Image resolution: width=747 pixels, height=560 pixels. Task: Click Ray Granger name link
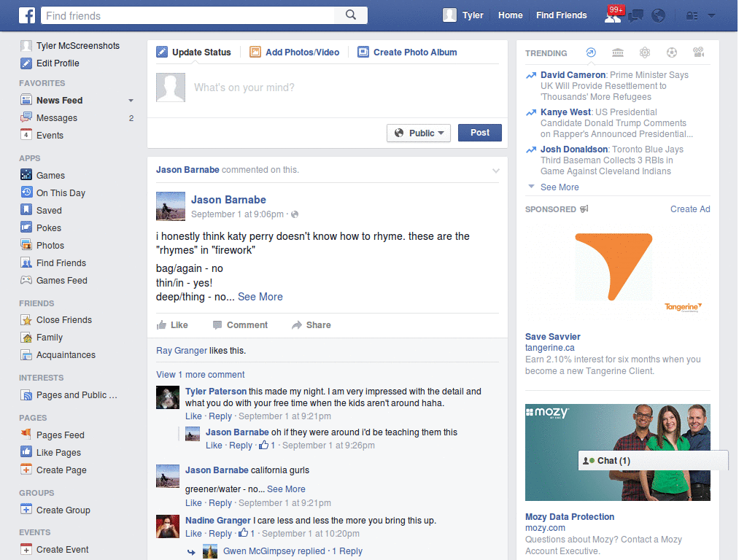coord(182,351)
